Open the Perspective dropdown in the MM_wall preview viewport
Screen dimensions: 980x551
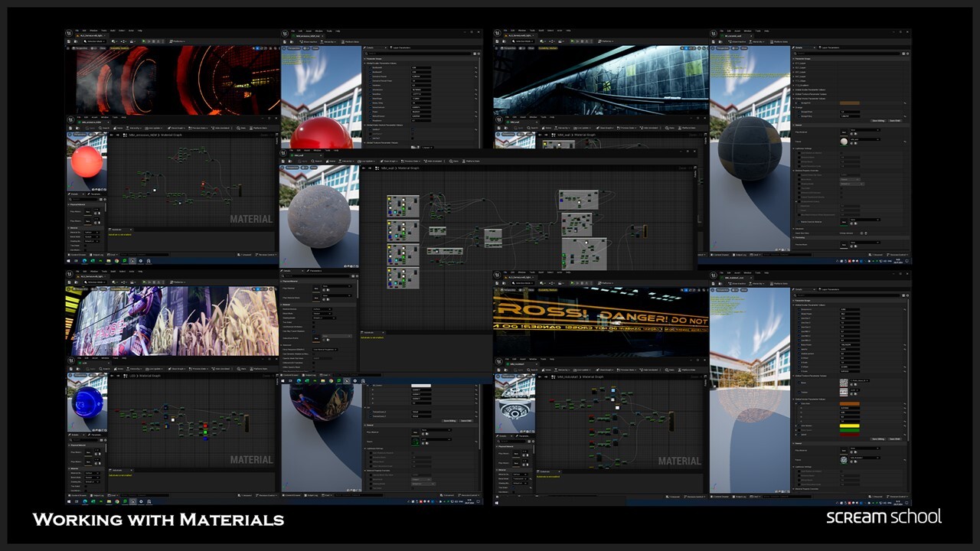click(291, 169)
